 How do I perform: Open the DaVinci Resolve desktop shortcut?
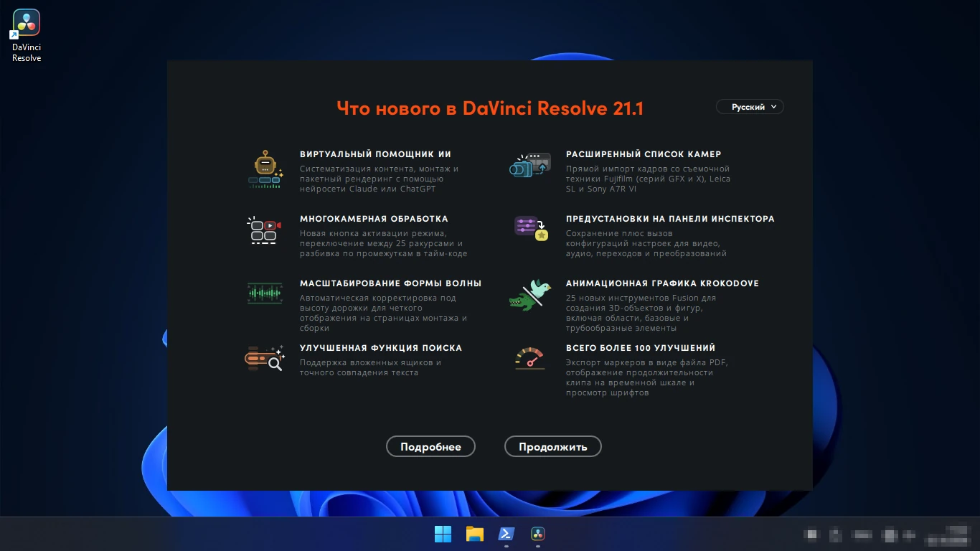[x=27, y=36]
